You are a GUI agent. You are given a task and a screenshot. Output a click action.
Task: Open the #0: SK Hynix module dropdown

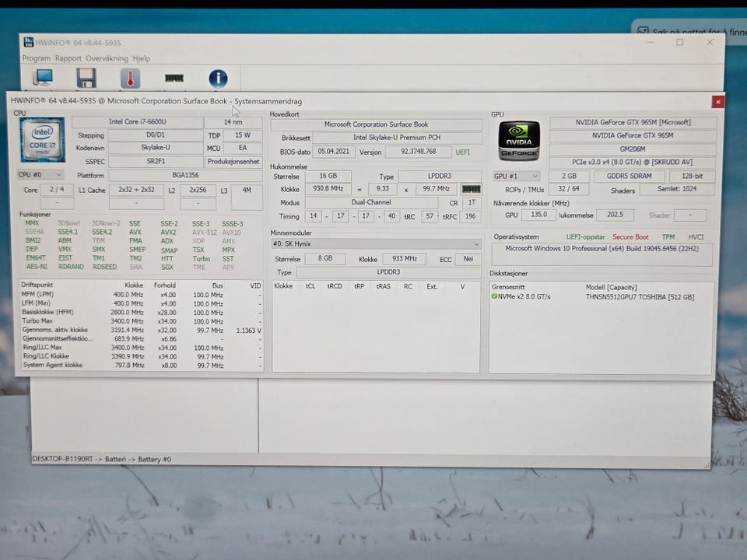375,243
